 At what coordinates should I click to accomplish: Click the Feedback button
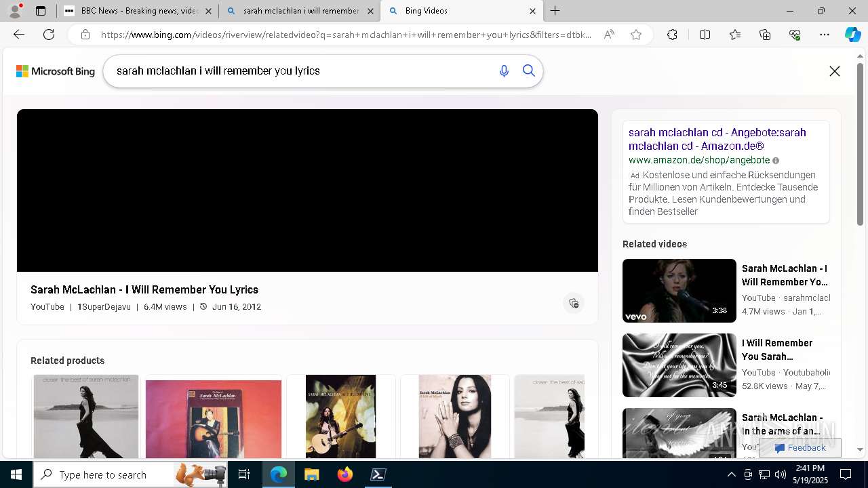tap(800, 448)
